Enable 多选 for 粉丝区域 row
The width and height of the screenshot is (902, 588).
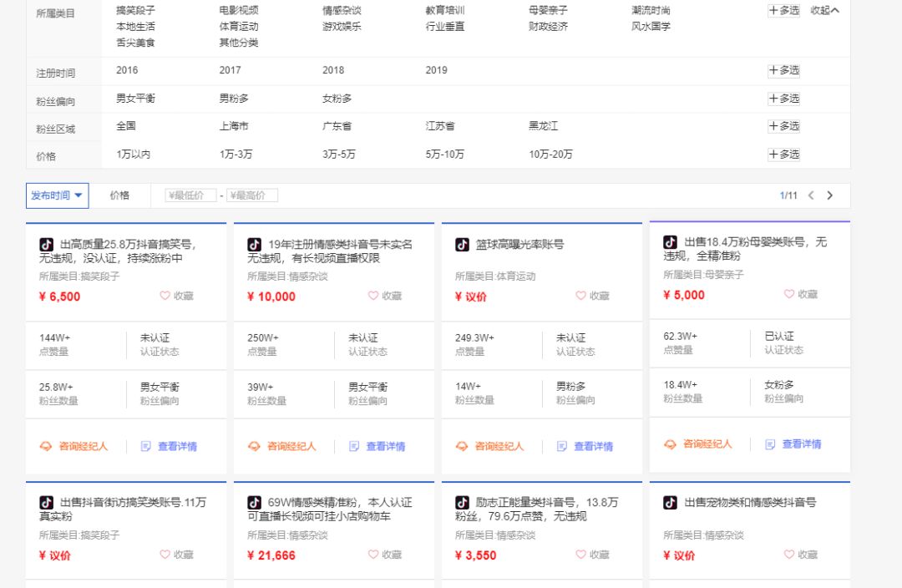(784, 126)
